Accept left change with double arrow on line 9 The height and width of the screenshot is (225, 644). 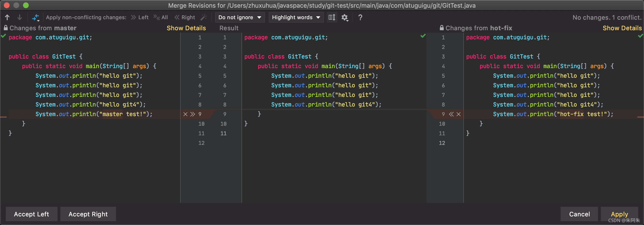tap(192, 114)
